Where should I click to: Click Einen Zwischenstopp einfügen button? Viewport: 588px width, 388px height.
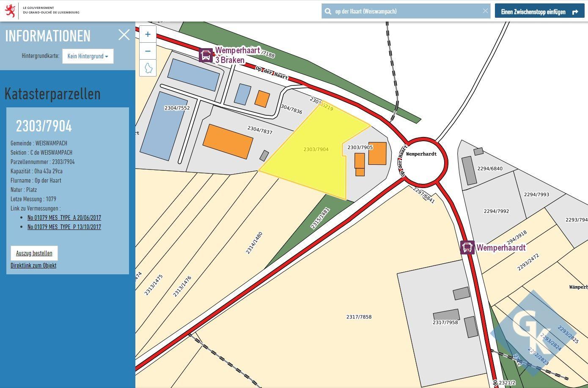pyautogui.click(x=539, y=11)
